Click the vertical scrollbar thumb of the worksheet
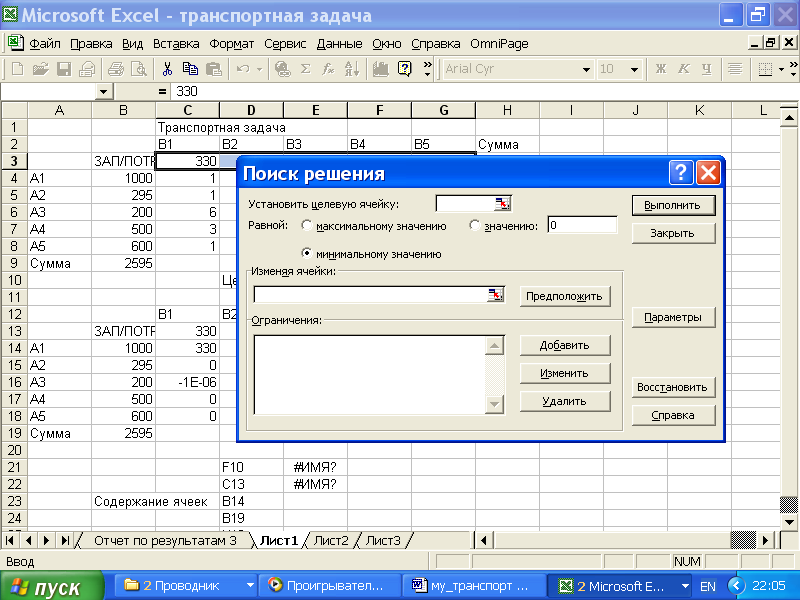800x600 pixels. (789, 504)
